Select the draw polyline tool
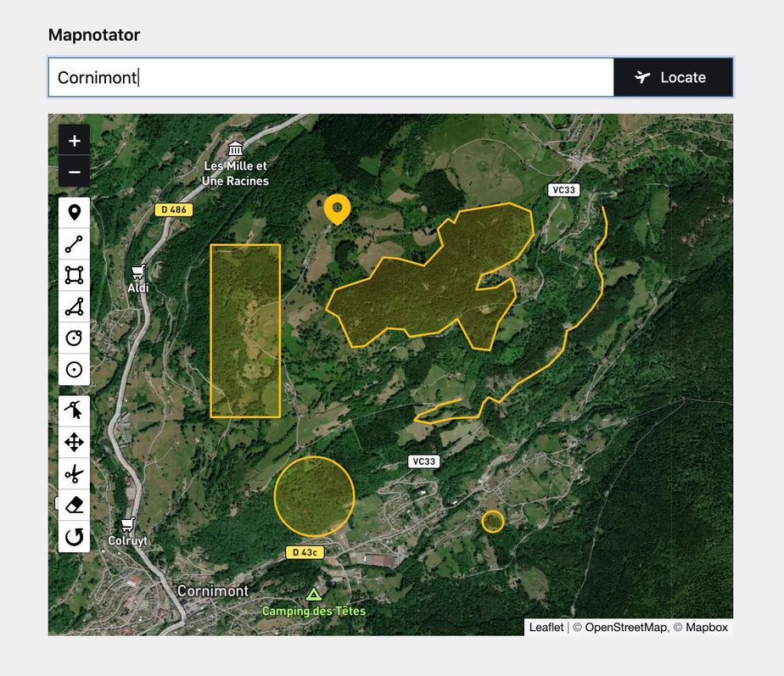Screen dimensions: 784x676 75,244
